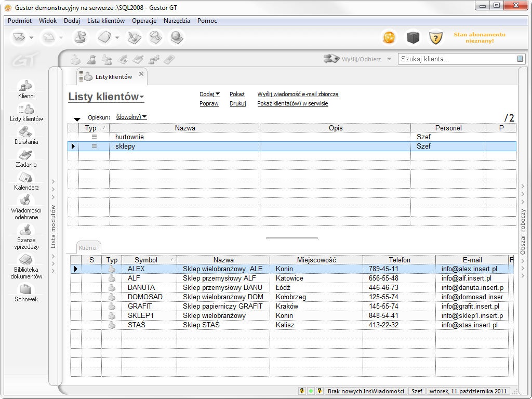Image resolution: width=532 pixels, height=399 pixels.
Task: Open the Działania module icon
Action: pyautogui.click(x=26, y=132)
